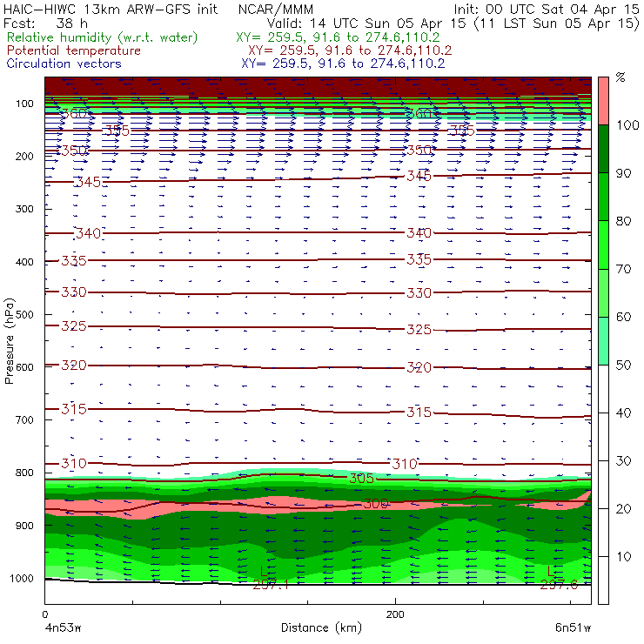This screenshot has height=644, width=644.
Task: Click the '%' unit label above colorbar
Action: tap(621, 77)
